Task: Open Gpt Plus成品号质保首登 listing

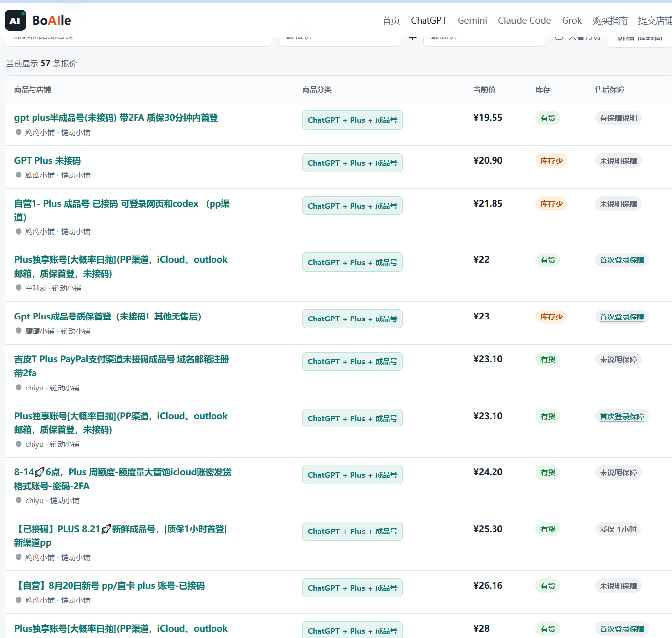Action: 108,317
